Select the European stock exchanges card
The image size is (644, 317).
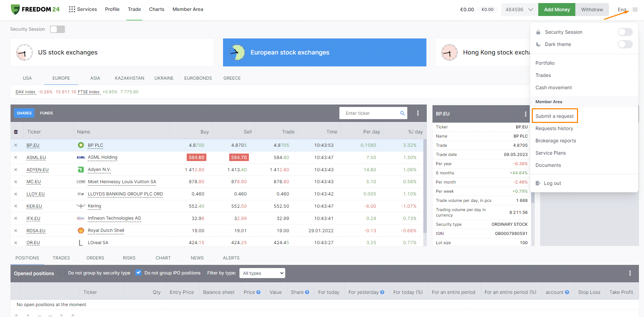(x=325, y=52)
